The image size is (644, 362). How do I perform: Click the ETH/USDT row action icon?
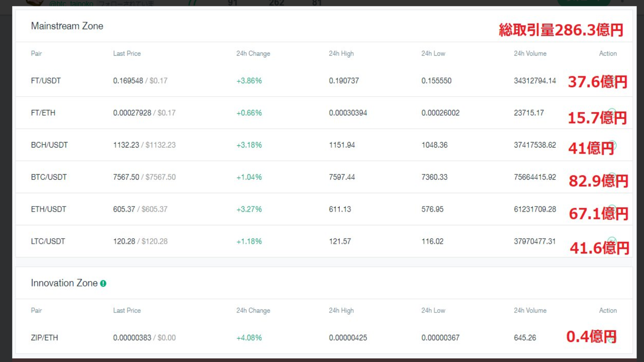(612, 209)
